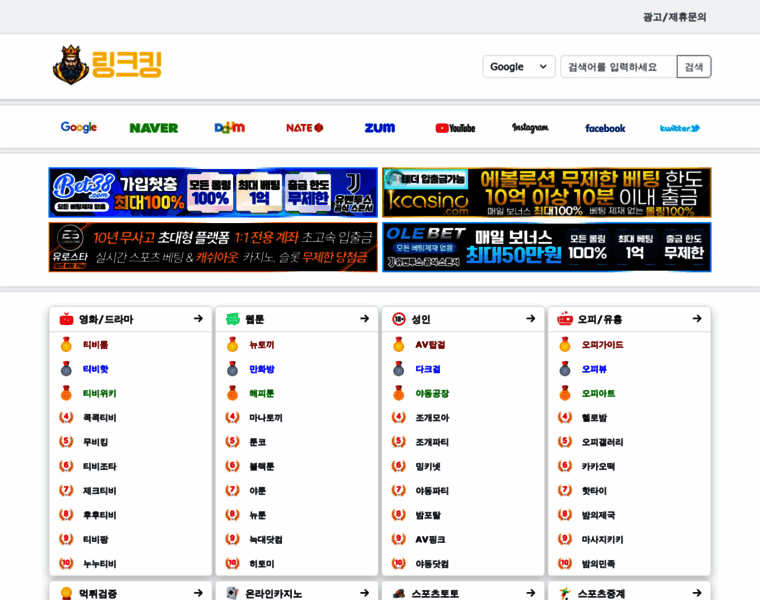
Task: Open the YouTube logo shortcut
Action: point(455,128)
